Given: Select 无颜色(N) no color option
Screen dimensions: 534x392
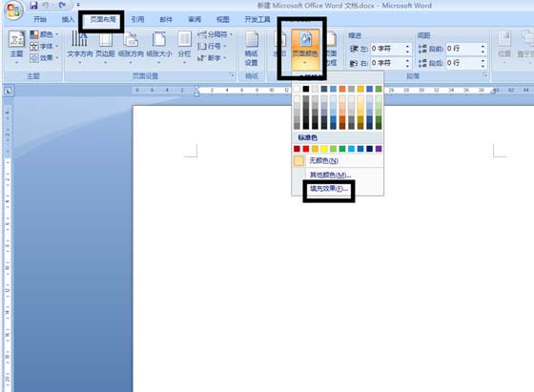Looking at the screenshot, I should pos(338,161).
